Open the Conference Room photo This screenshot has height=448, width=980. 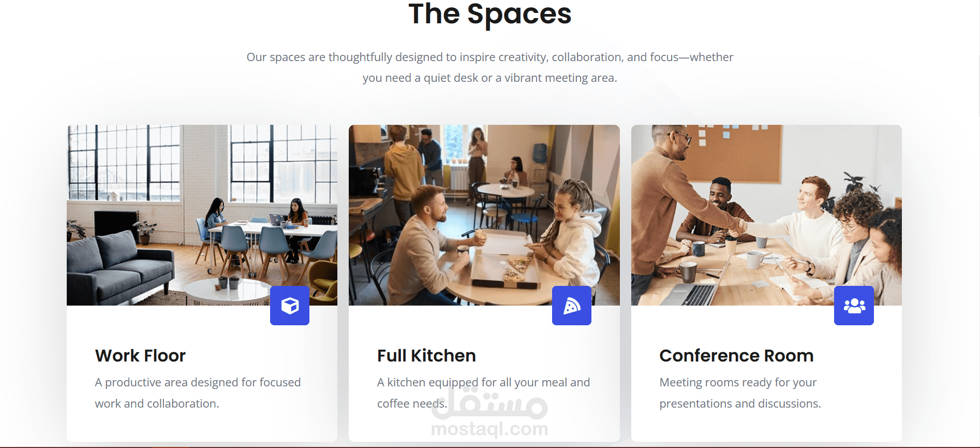click(766, 215)
